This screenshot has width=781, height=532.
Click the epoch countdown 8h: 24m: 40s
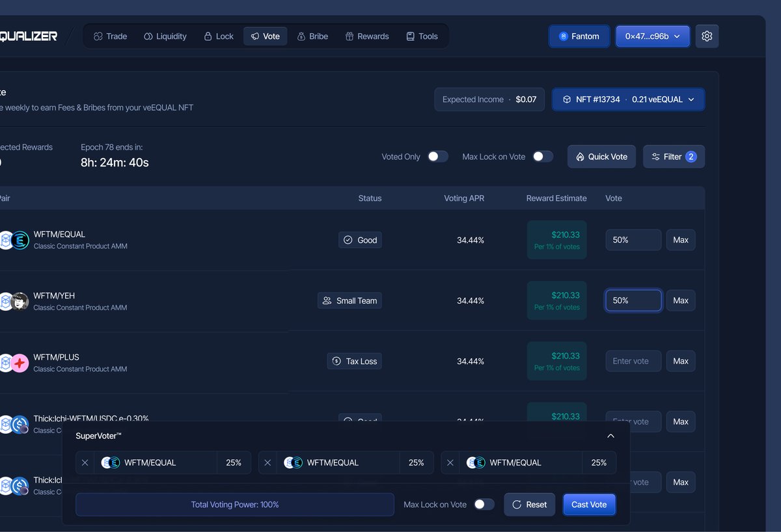pos(115,163)
